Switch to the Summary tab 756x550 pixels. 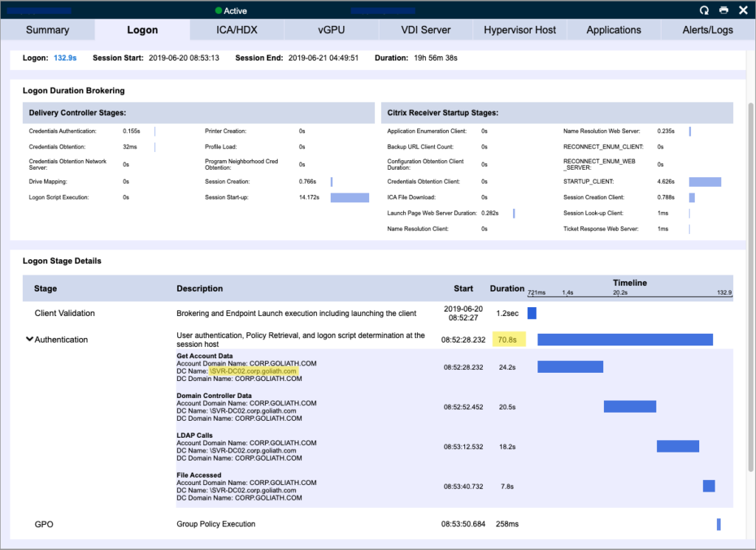[x=47, y=30]
